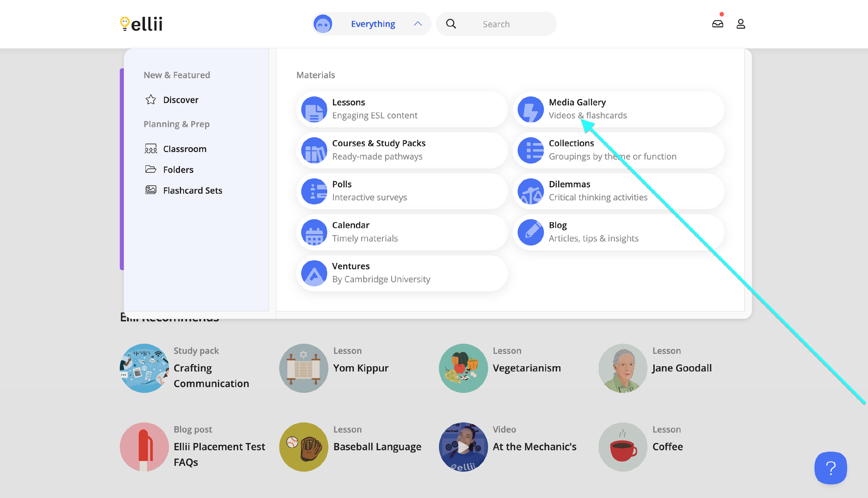This screenshot has height=498, width=868.
Task: Open the notifications inbox icon
Action: 717,24
